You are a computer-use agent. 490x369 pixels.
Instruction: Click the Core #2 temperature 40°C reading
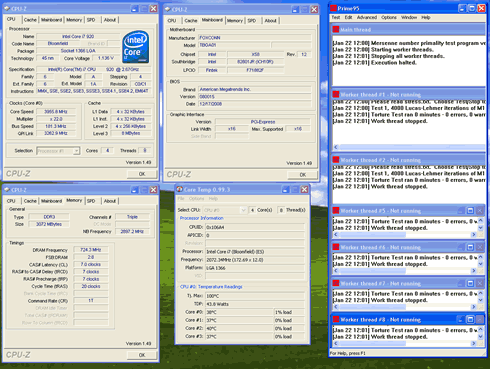click(x=239, y=328)
